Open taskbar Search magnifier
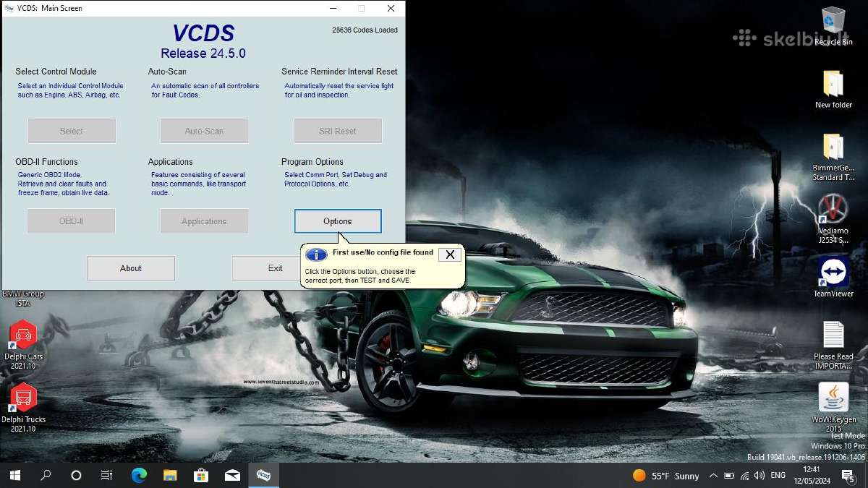 coord(46,475)
